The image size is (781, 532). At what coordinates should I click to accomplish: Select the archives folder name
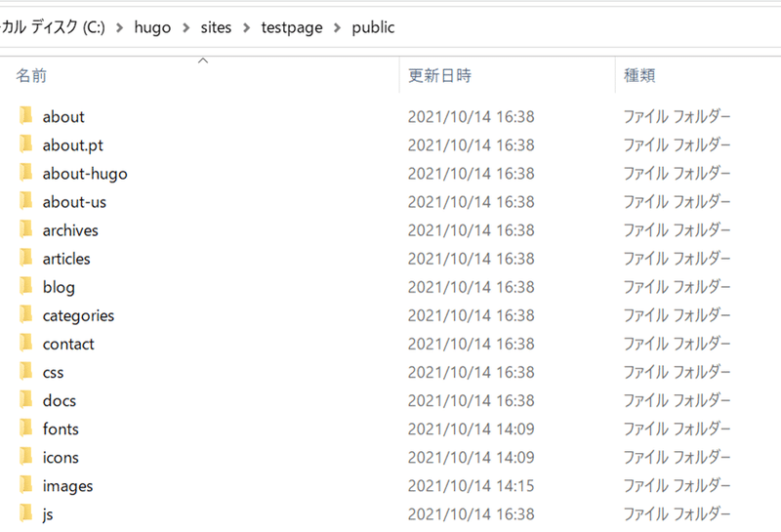point(70,230)
